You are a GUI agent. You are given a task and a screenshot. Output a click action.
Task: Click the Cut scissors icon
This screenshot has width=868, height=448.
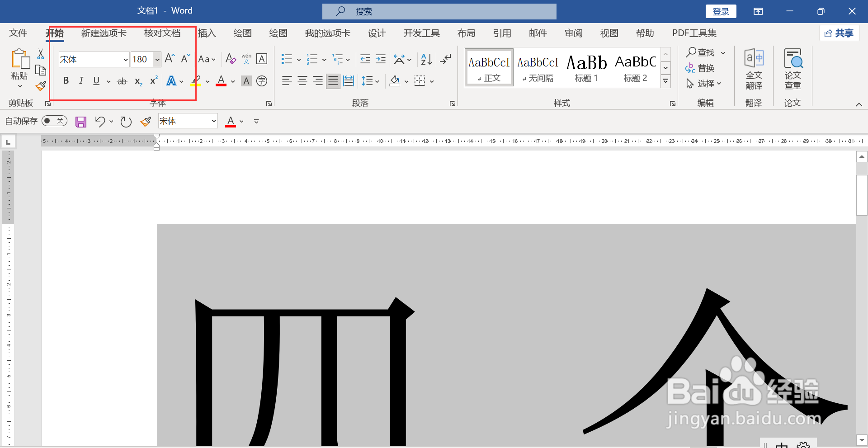tap(41, 54)
